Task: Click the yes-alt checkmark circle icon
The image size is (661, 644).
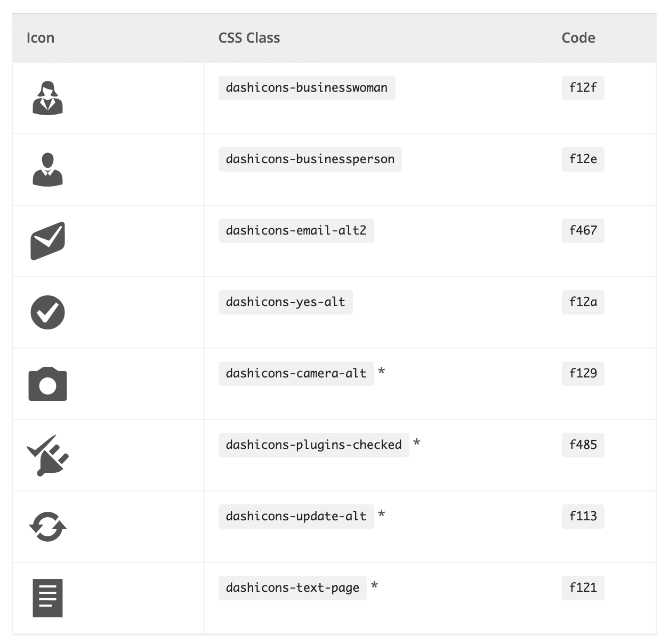Action: (x=47, y=312)
